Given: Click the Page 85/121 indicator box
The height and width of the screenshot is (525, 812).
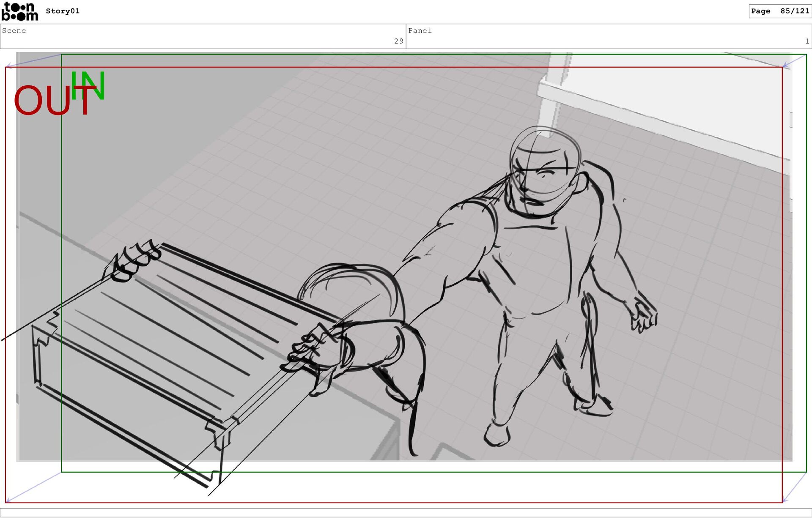Looking at the screenshot, I should (779, 11).
